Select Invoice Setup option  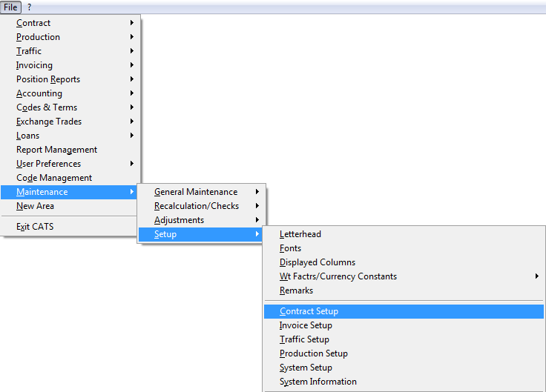[x=404, y=325]
